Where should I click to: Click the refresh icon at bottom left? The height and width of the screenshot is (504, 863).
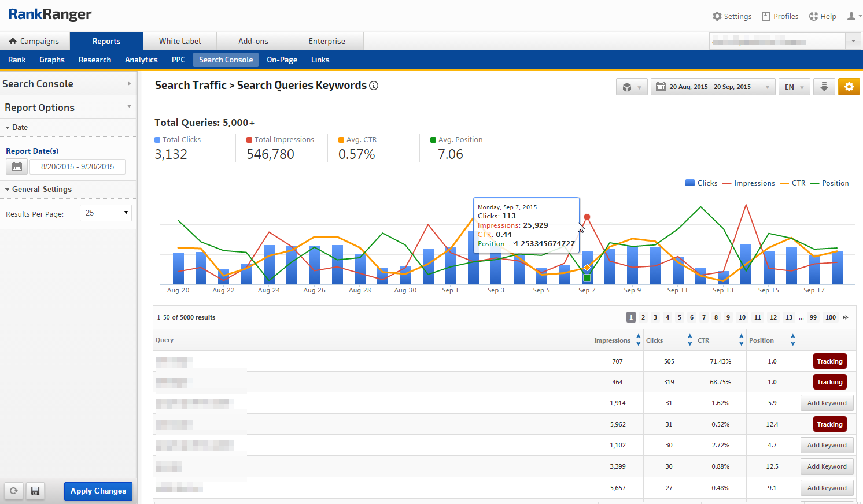point(14,491)
